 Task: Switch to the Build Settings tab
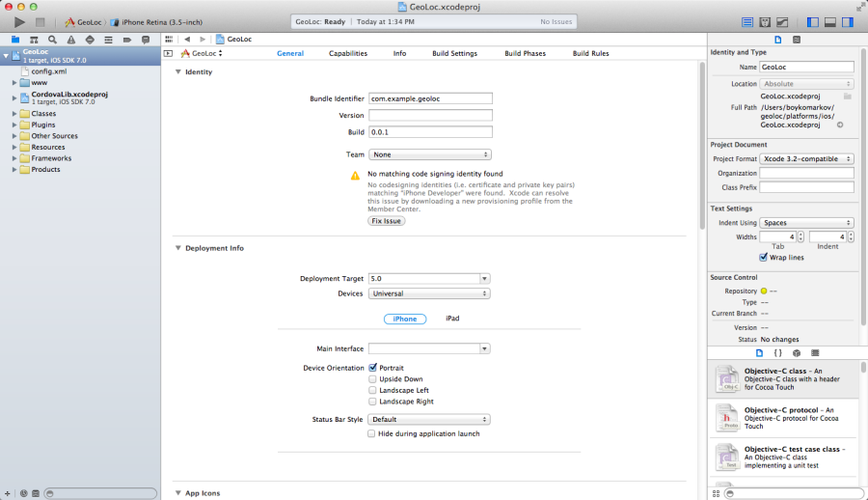click(454, 54)
